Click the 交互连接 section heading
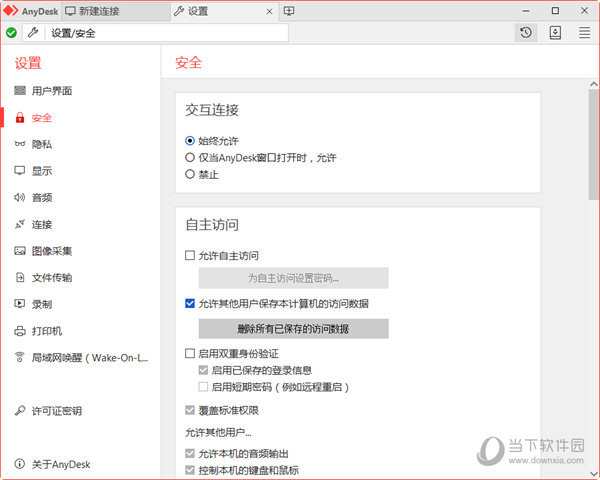Image resolution: width=600 pixels, height=480 pixels. [212, 110]
